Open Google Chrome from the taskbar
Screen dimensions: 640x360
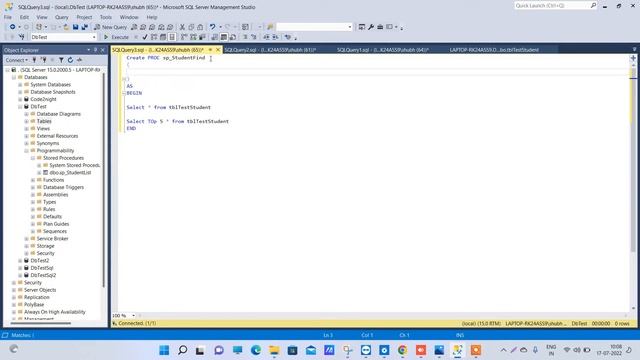(x=402, y=350)
